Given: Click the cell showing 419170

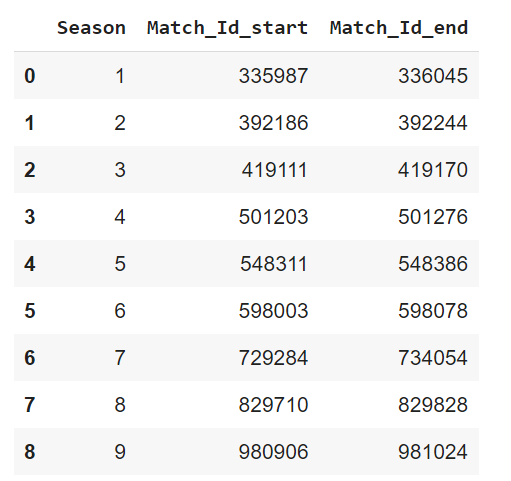Looking at the screenshot, I should [433, 170].
